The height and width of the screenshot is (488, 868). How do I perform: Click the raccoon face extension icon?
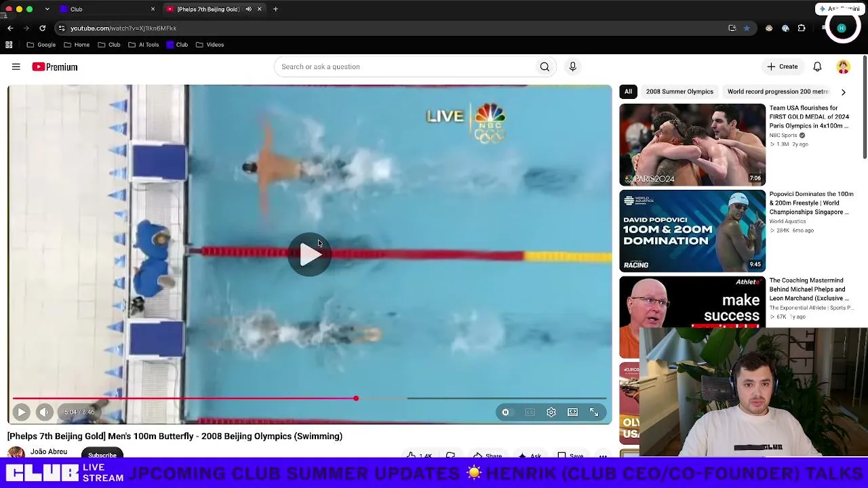(x=769, y=28)
